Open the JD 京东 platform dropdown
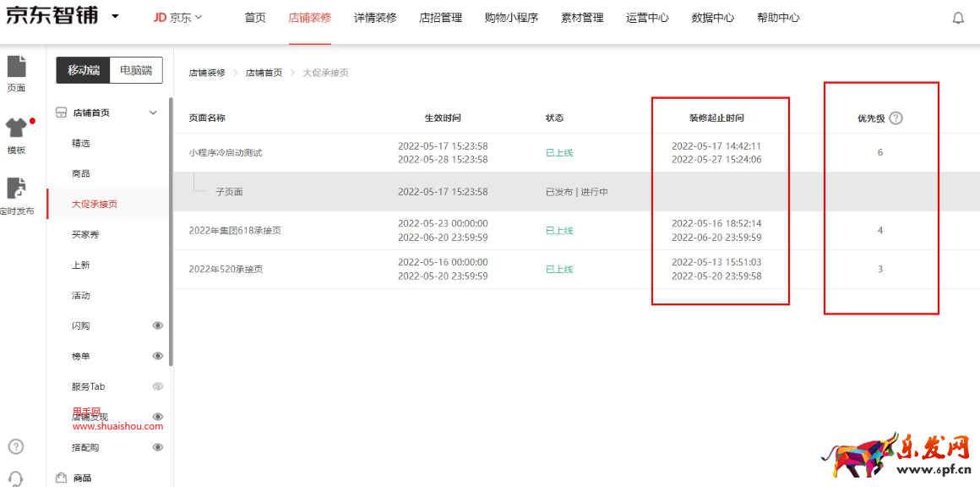This screenshot has width=980, height=487. click(x=178, y=18)
